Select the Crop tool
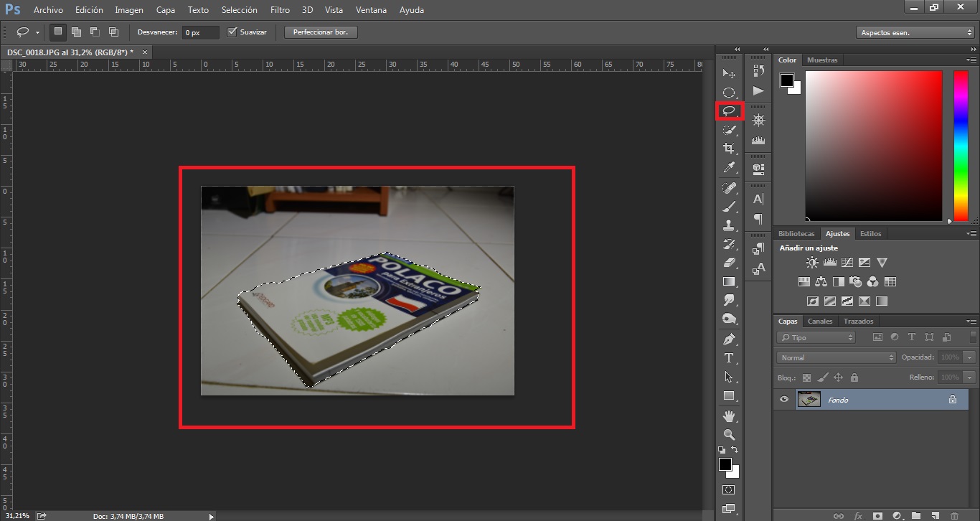Screen dimensions: 980x521 [x=729, y=149]
